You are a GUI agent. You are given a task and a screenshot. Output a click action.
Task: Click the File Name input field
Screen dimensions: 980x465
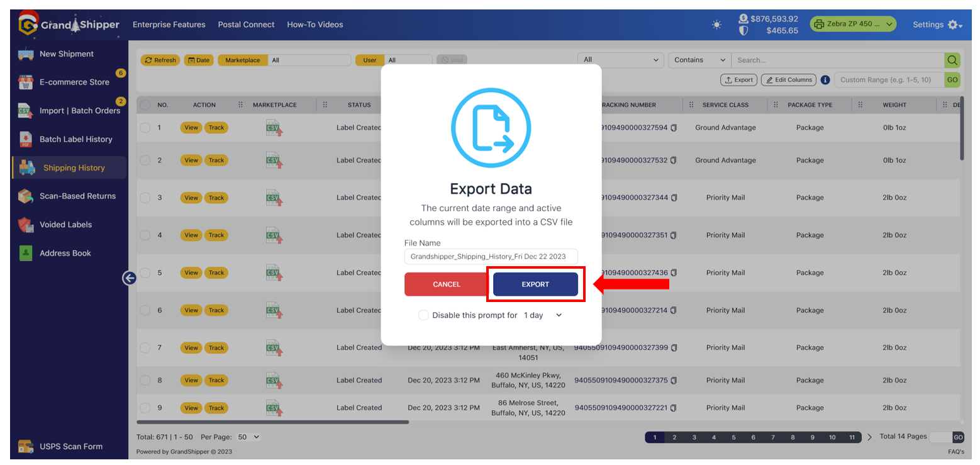point(491,257)
